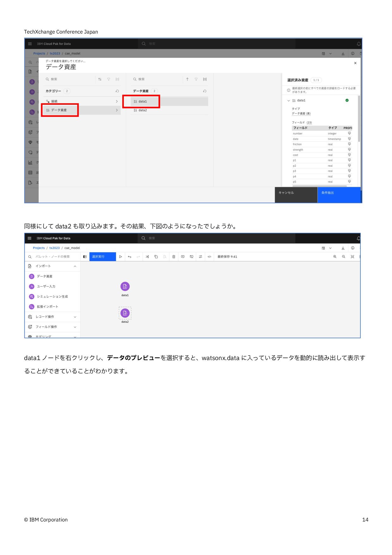Click "timestamp" type cell for date
Image resolution: width=392 pixels, height=555 pixels.
pyautogui.click(x=334, y=139)
